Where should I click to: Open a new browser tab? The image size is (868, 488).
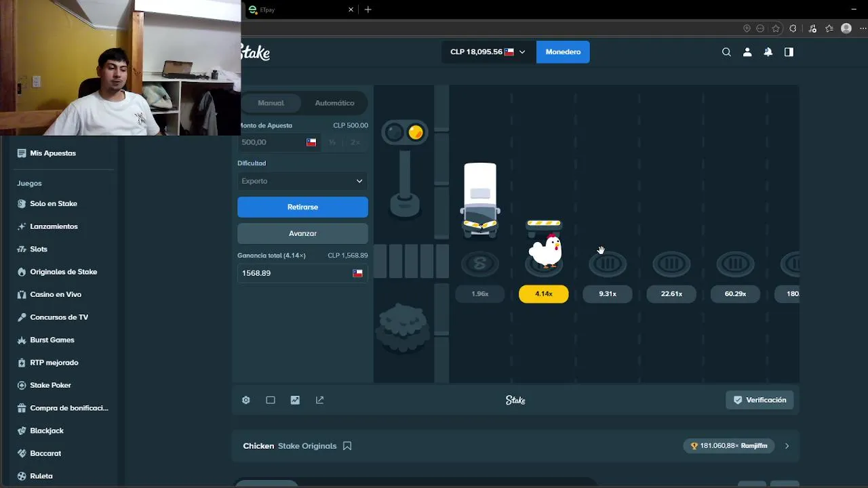click(x=368, y=9)
